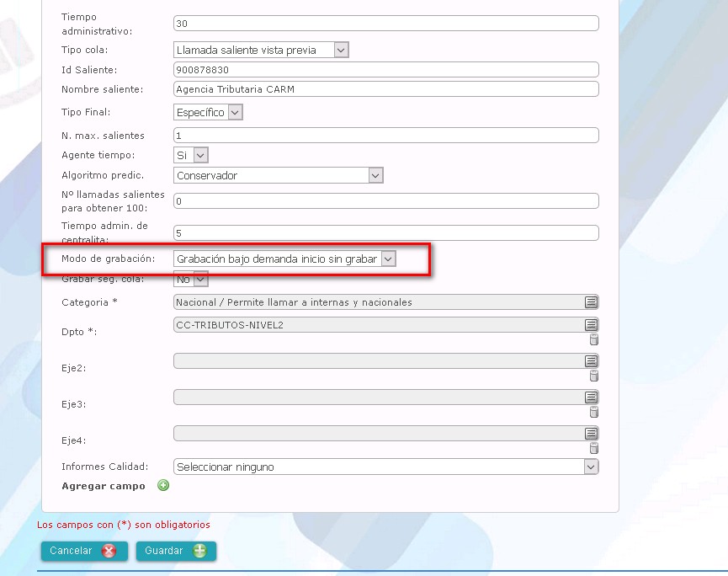
Task: Open the Categoria list picker icon
Action: (591, 302)
